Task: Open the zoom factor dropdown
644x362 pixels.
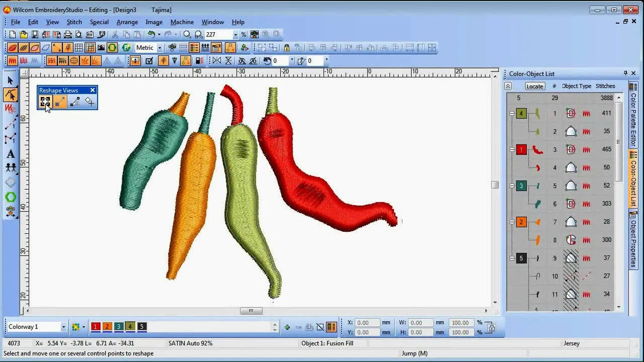Action: pos(235,34)
